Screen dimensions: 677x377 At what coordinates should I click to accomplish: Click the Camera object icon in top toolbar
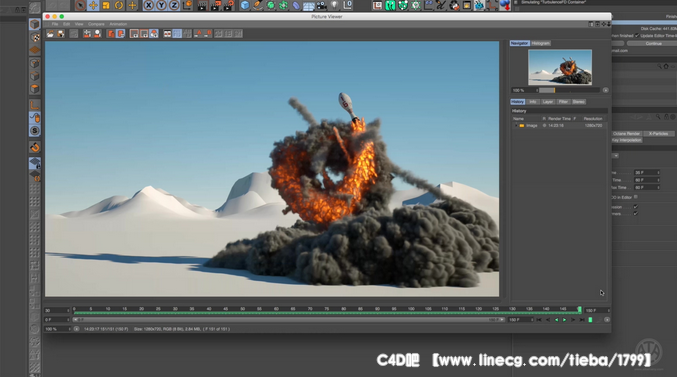pyautogui.click(x=322, y=5)
